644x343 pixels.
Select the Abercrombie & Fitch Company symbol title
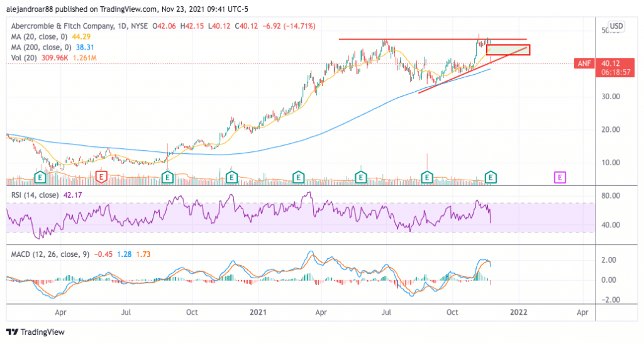point(62,26)
